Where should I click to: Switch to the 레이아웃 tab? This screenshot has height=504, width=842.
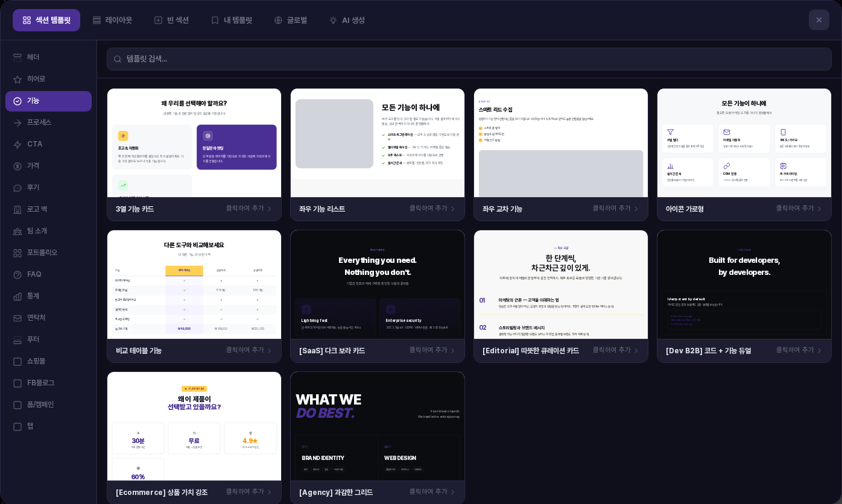[112, 20]
